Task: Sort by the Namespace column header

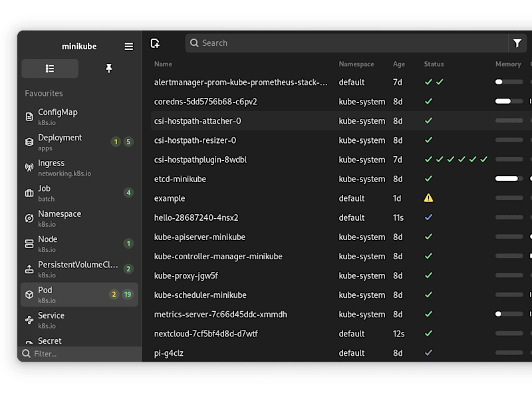Action: click(x=356, y=64)
